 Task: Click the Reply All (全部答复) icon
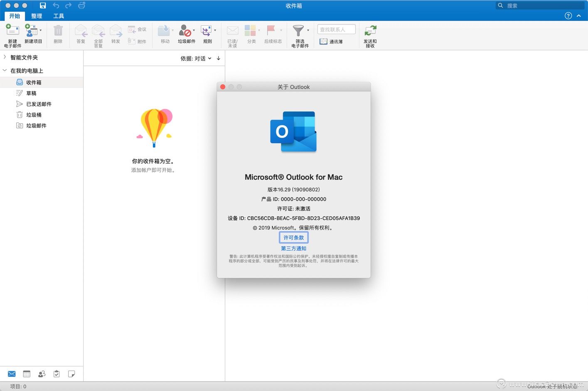click(x=98, y=30)
